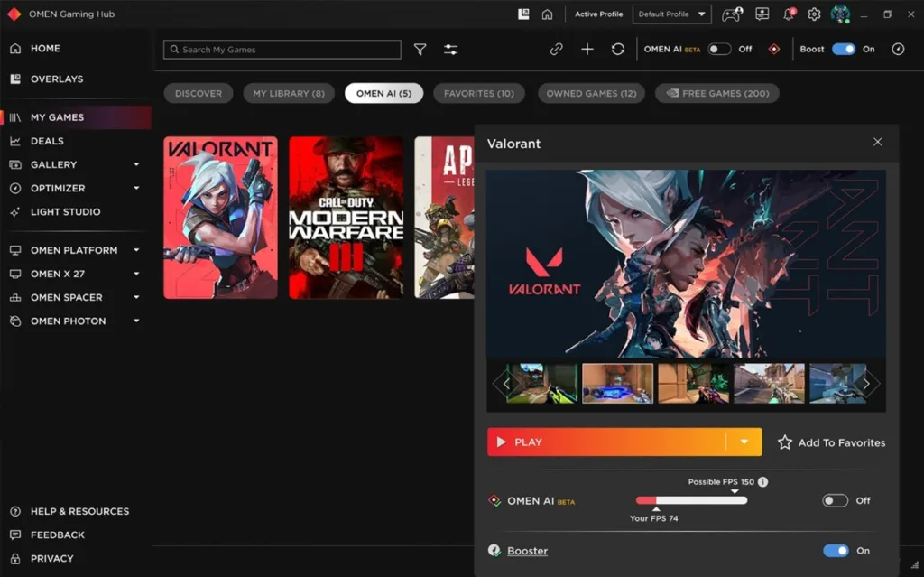Open the sort settings sliders icon

pyautogui.click(x=451, y=50)
